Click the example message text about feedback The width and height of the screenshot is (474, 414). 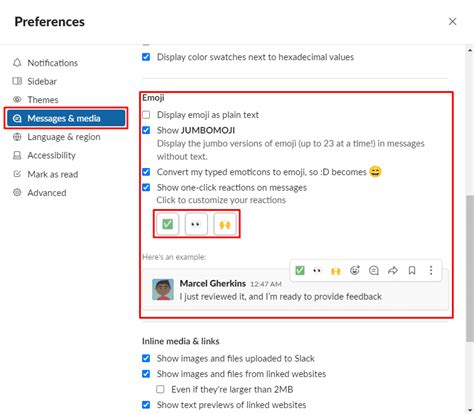[281, 296]
